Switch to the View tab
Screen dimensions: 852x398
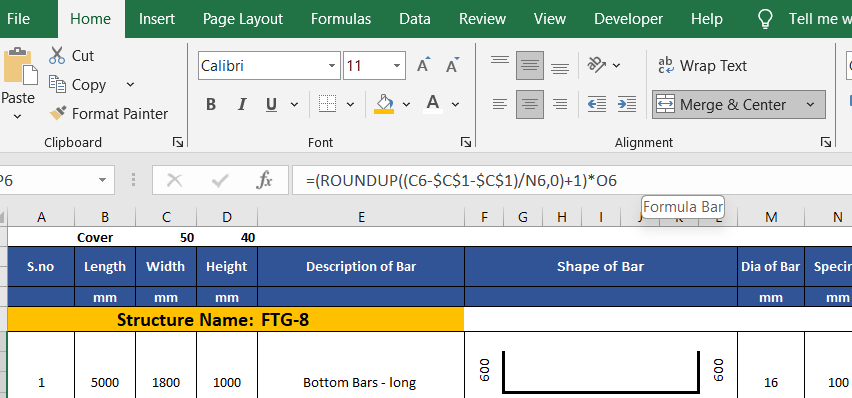pyautogui.click(x=550, y=19)
